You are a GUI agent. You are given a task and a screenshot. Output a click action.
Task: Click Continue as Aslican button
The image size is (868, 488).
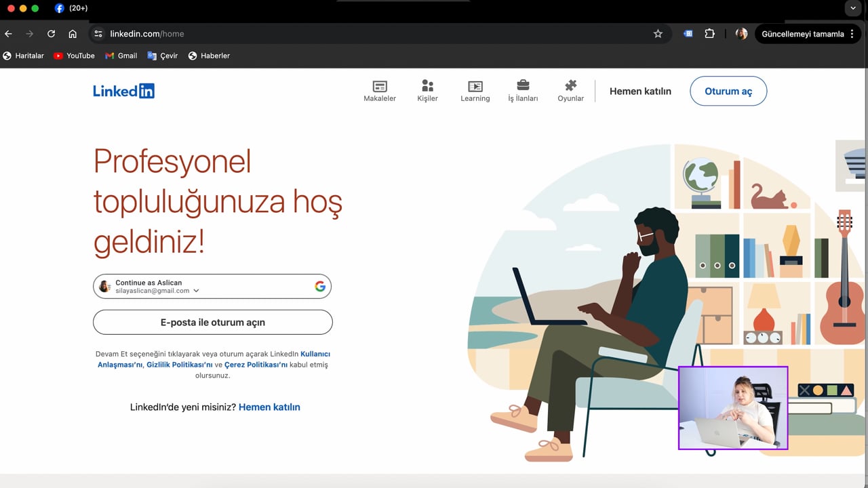tap(212, 286)
